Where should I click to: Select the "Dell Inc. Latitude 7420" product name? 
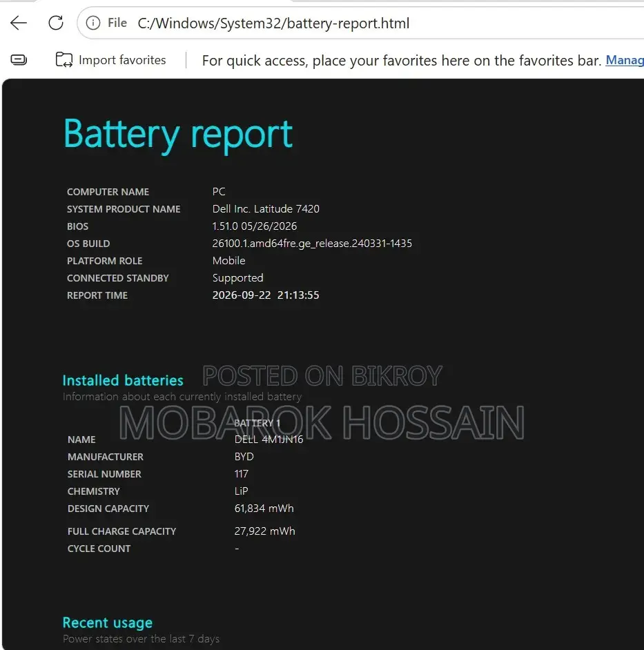coord(266,209)
